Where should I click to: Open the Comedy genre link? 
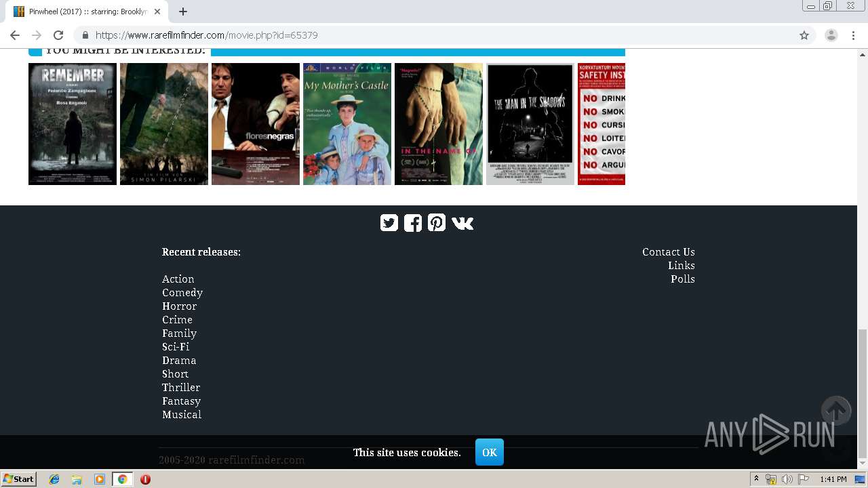[x=182, y=293]
